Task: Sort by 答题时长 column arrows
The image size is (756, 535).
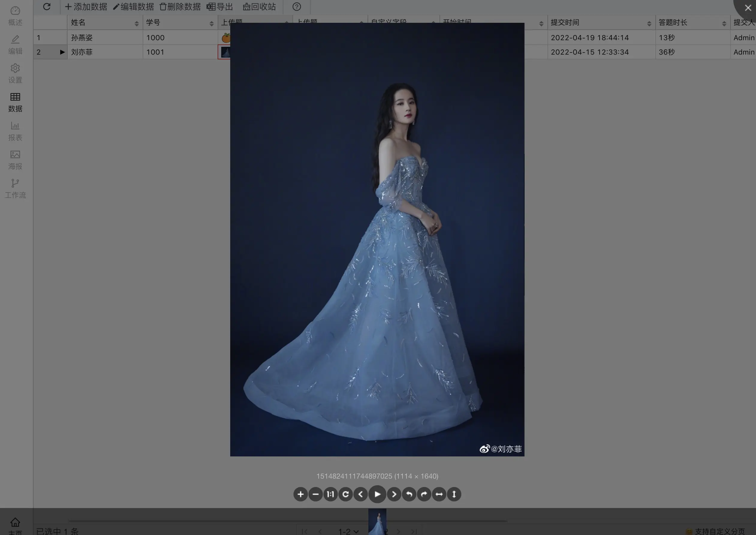Action: click(x=724, y=23)
